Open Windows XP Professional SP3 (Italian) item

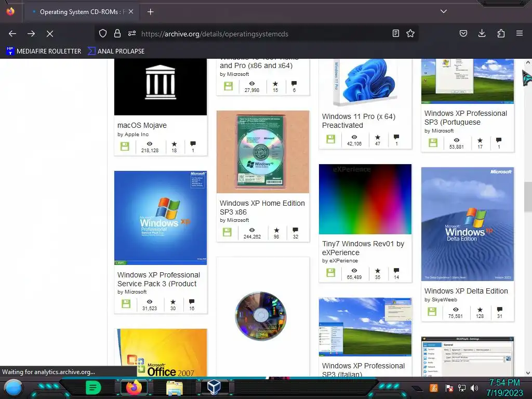point(363,370)
